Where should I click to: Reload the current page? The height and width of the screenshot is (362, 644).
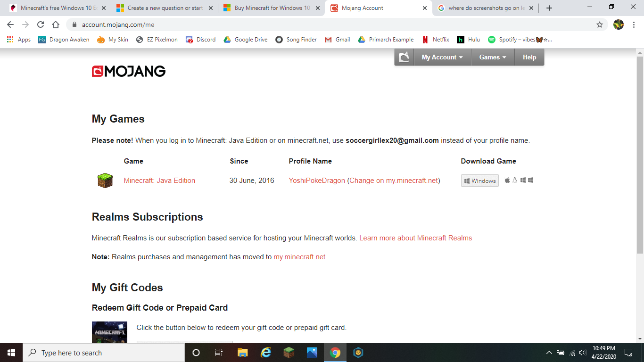[x=41, y=25]
